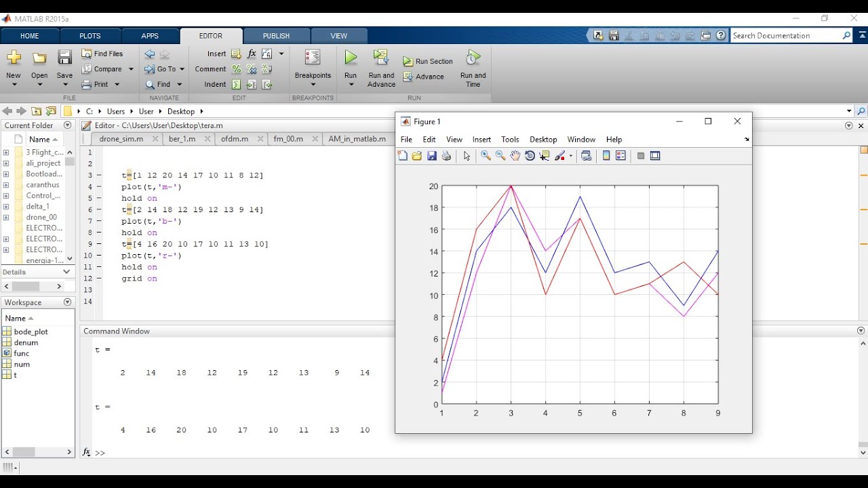868x488 pixels.
Task: Click the Run green play icon
Action: 351,58
